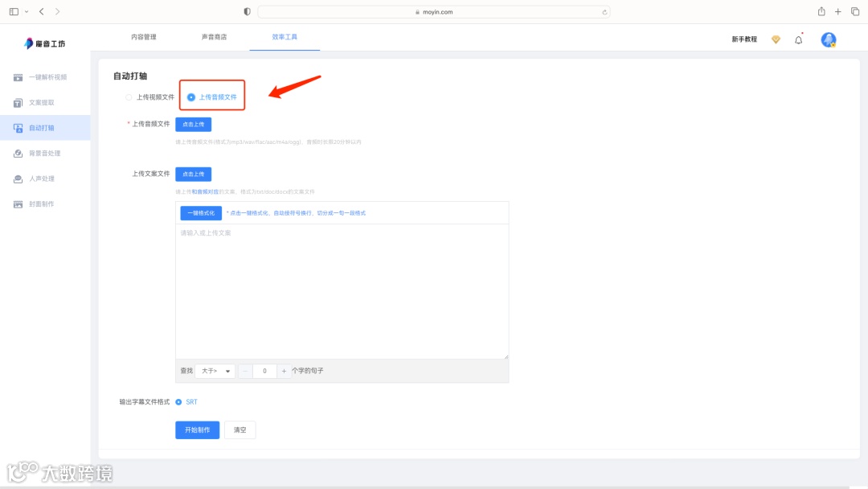
Task: Click the 开始制作 button
Action: coord(197,430)
